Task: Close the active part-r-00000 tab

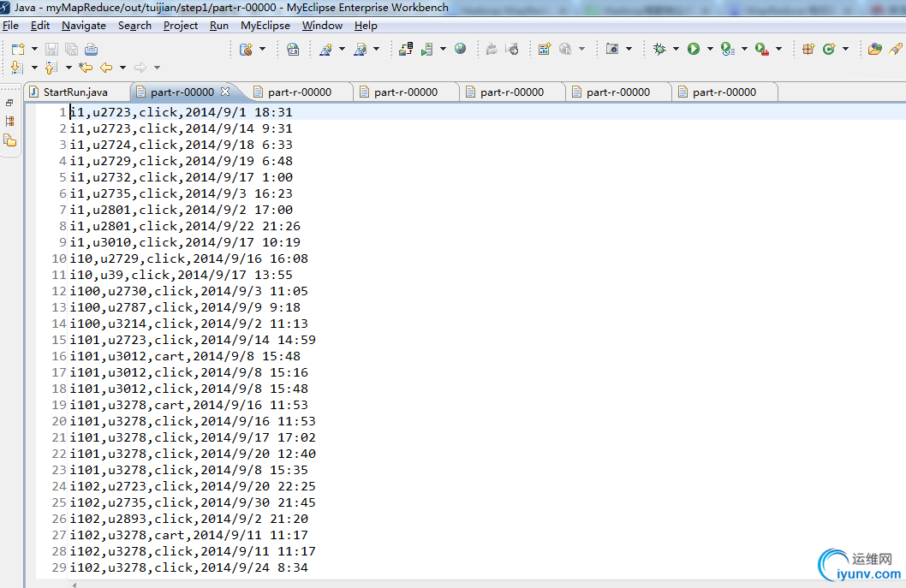Action: click(225, 92)
